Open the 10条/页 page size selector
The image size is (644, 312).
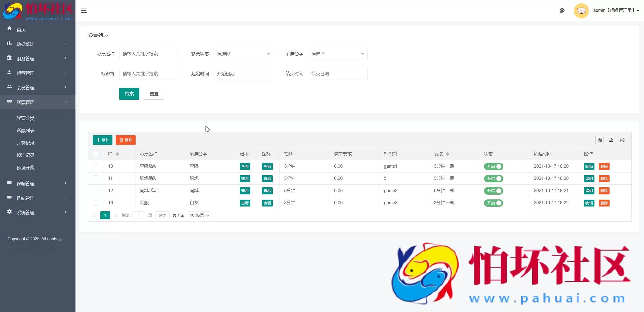pyautogui.click(x=198, y=215)
